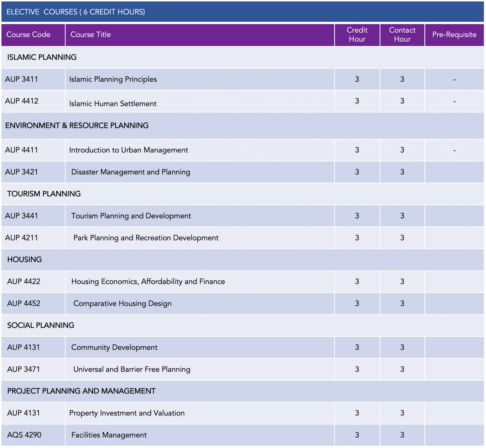Click 'Universal and Barrier Free Planning' title
The width and height of the screenshot is (486, 448).
pyautogui.click(x=132, y=369)
